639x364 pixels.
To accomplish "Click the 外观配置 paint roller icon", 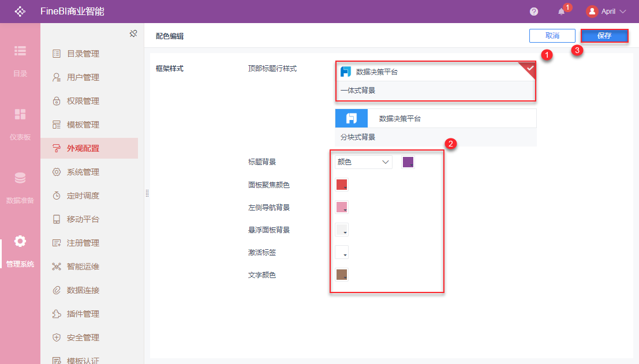I will click(x=57, y=148).
